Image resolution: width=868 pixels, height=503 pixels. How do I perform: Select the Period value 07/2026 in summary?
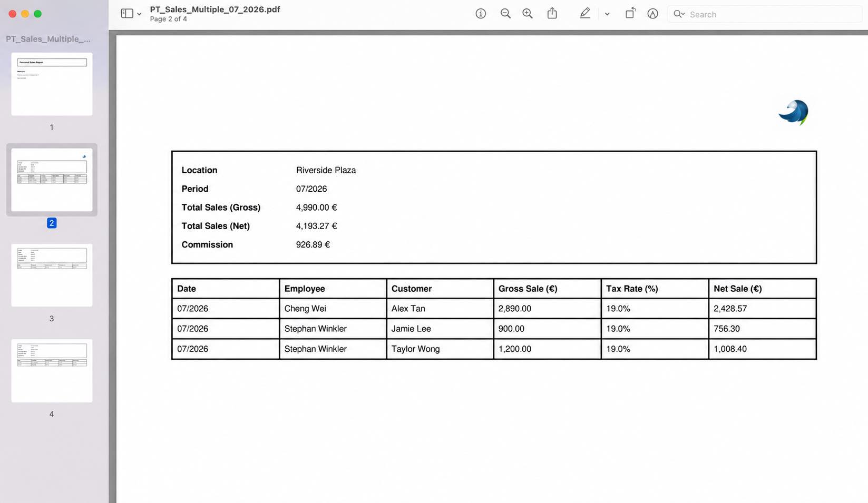(x=311, y=189)
